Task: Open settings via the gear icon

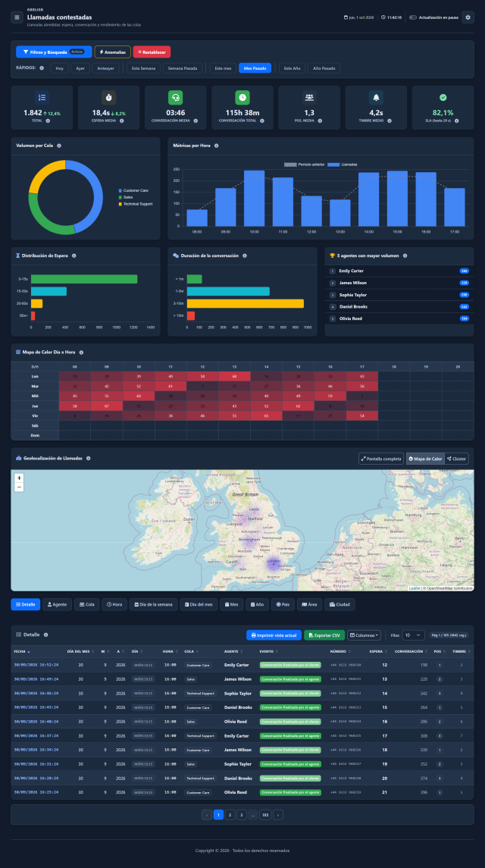Action: click(x=468, y=17)
